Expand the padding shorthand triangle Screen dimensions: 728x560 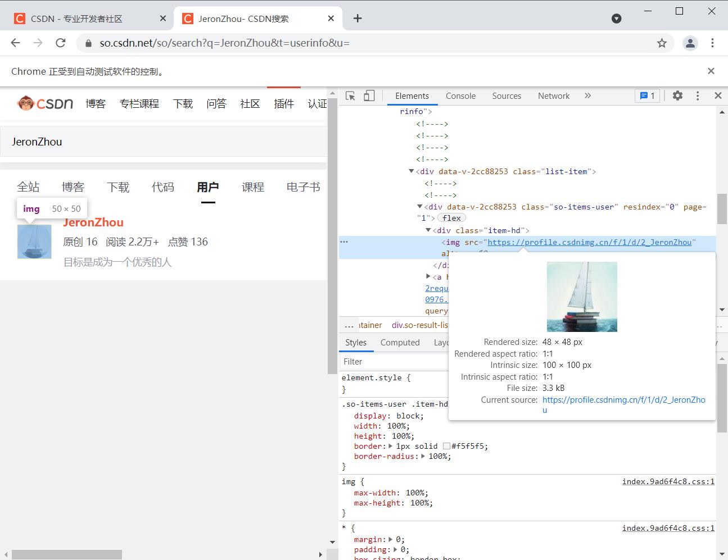pos(395,549)
